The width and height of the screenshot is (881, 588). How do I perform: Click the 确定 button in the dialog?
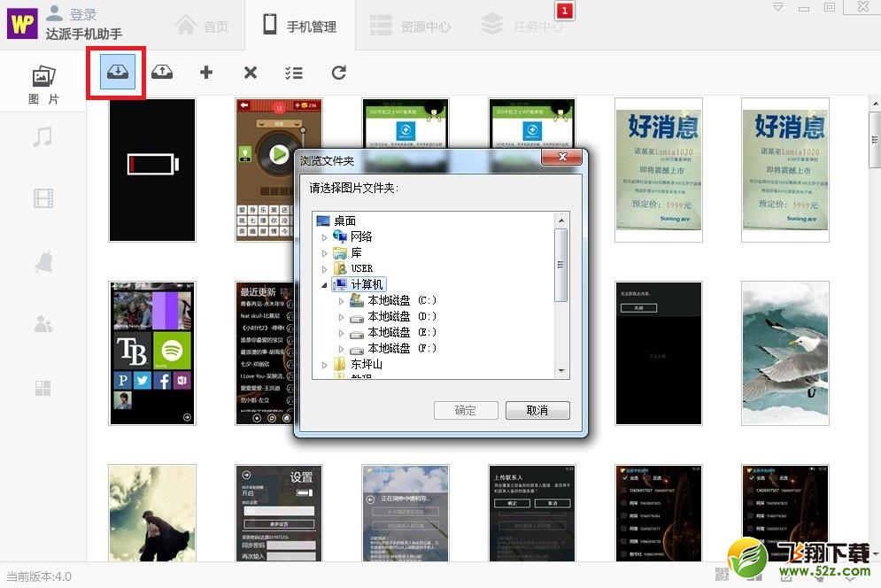(x=466, y=410)
